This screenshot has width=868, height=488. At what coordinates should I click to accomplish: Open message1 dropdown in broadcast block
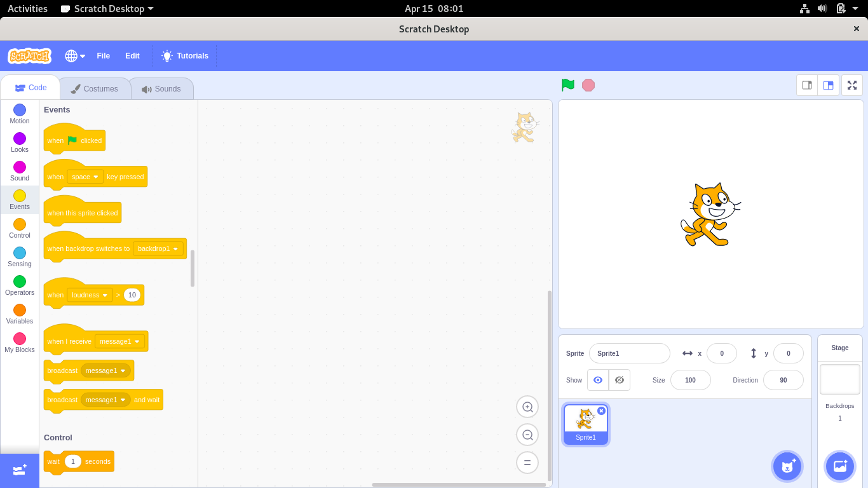point(105,370)
